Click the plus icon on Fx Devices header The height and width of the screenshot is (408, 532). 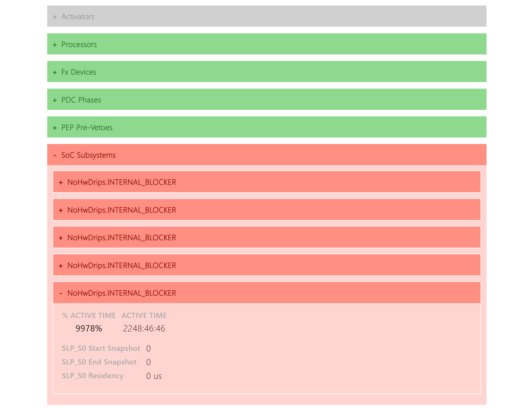coord(55,72)
